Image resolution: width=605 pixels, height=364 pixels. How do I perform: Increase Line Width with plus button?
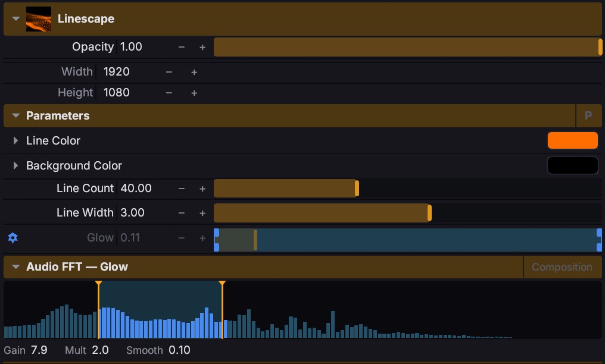coord(202,213)
